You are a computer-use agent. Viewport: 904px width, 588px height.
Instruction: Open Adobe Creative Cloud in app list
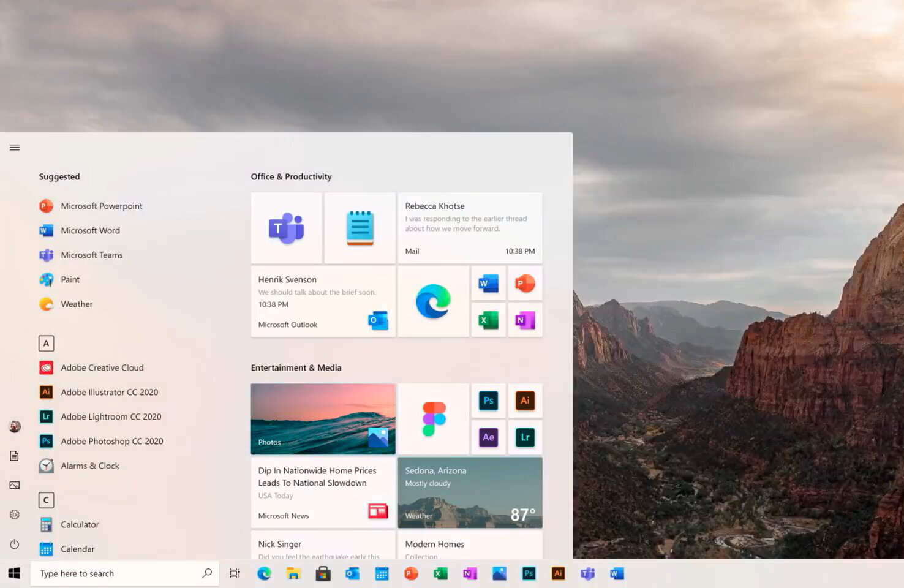[x=92, y=367]
